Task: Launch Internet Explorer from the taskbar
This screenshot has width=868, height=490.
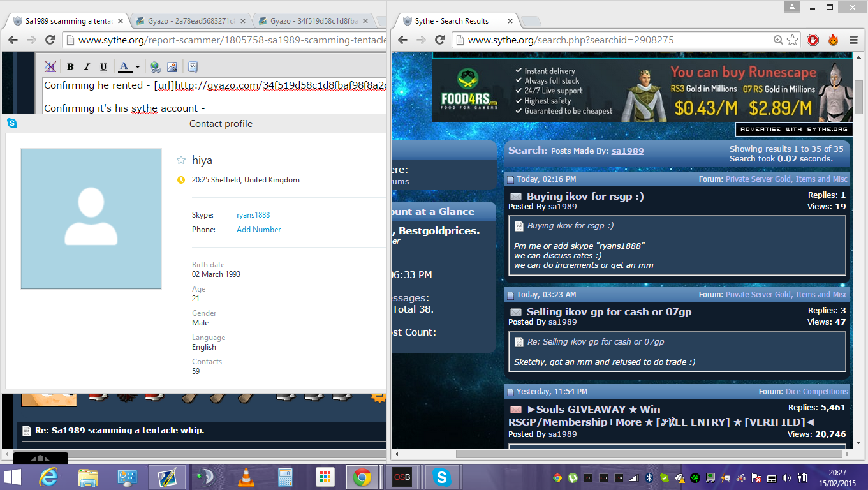Action: coord(49,477)
